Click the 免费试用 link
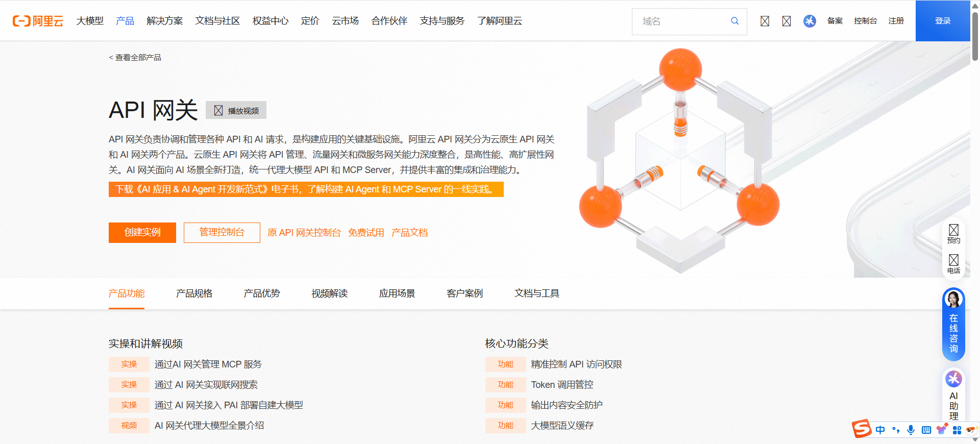 366,233
